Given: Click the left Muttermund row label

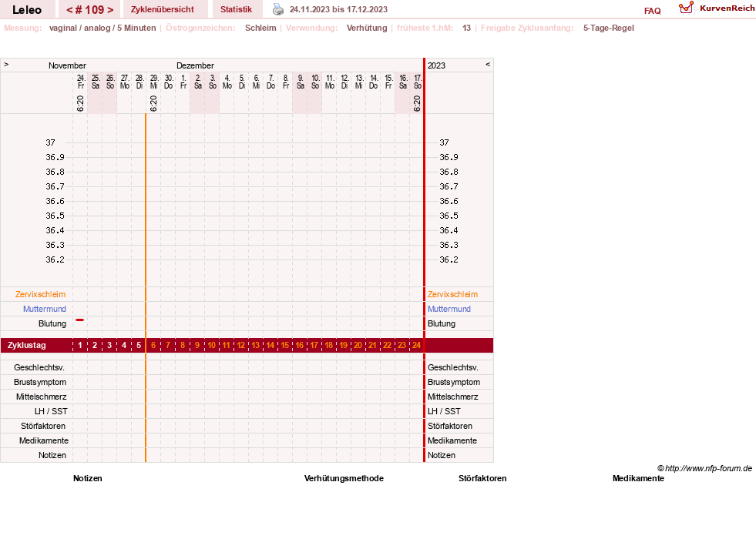Looking at the screenshot, I should [45, 309].
